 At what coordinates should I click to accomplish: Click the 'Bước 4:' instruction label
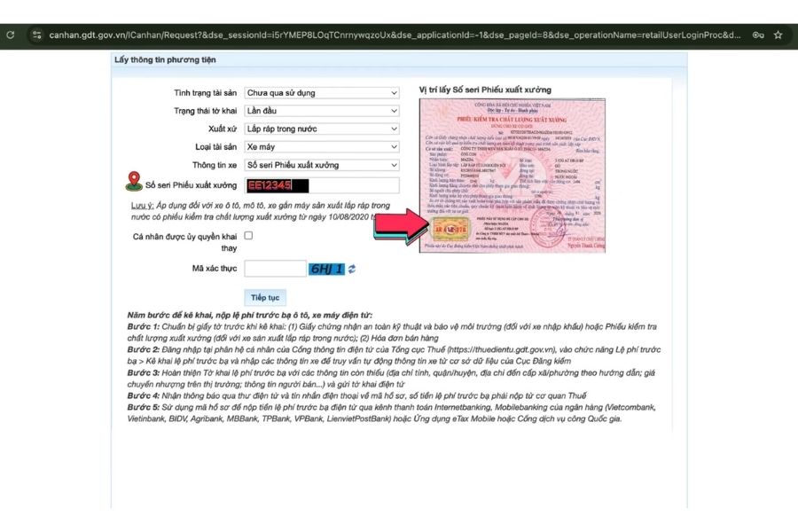(x=144, y=395)
